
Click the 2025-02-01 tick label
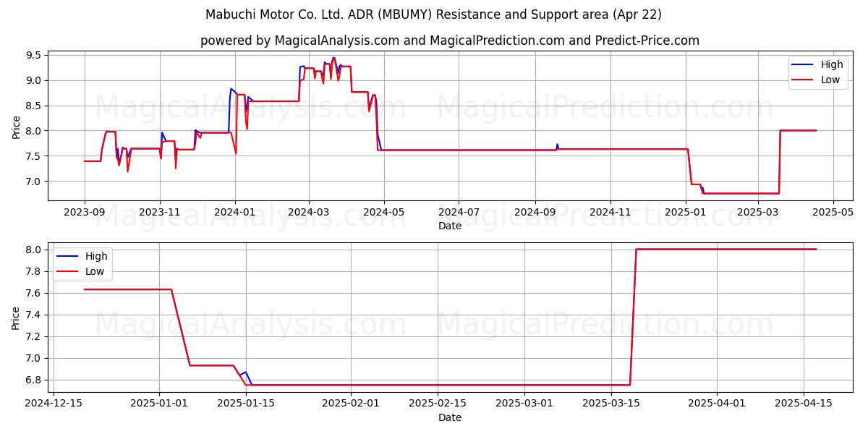tap(351, 404)
